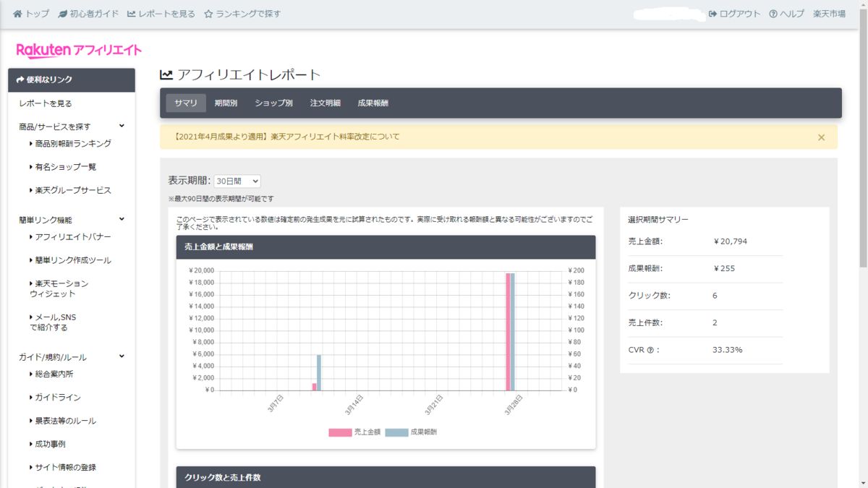Click the leaf icon beside 初心者ガイド

point(63,14)
